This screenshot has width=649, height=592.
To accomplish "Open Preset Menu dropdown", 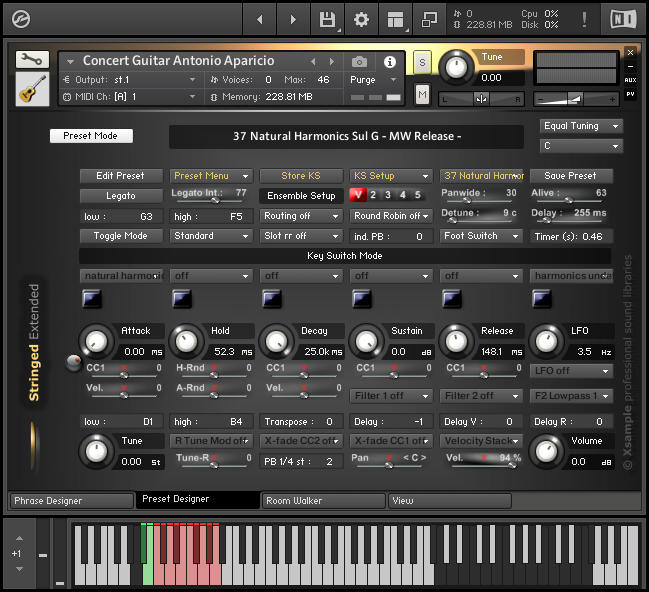I will click(x=211, y=176).
